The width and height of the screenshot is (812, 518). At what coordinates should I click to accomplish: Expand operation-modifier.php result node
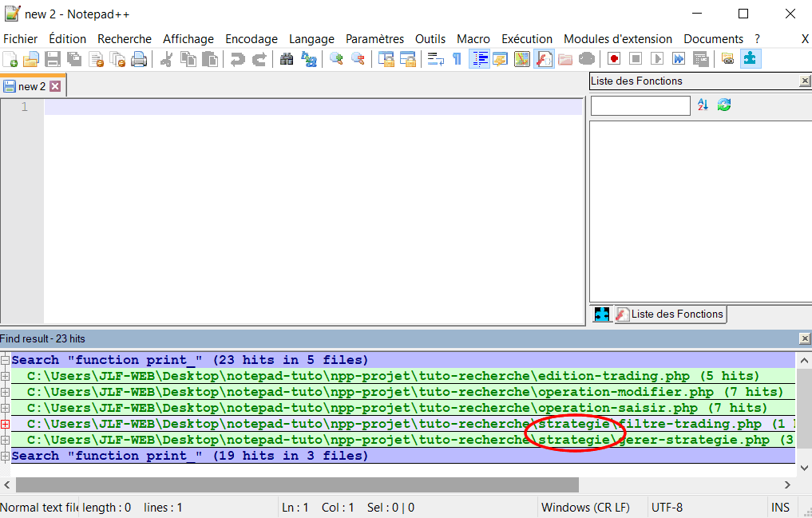click(x=5, y=392)
